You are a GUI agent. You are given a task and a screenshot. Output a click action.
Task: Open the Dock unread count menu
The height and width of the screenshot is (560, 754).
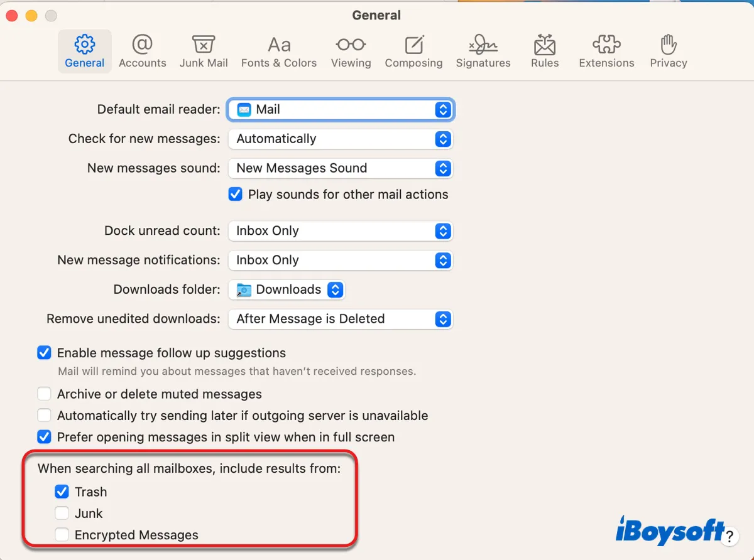coord(340,231)
